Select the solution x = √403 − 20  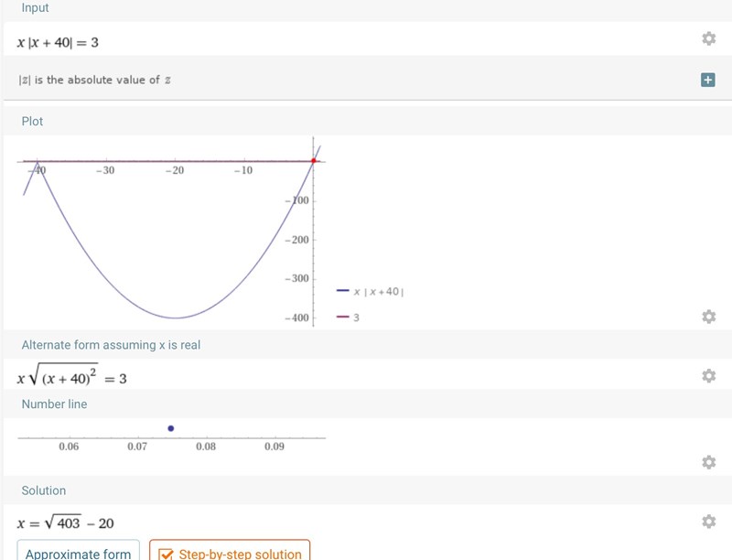66,523
